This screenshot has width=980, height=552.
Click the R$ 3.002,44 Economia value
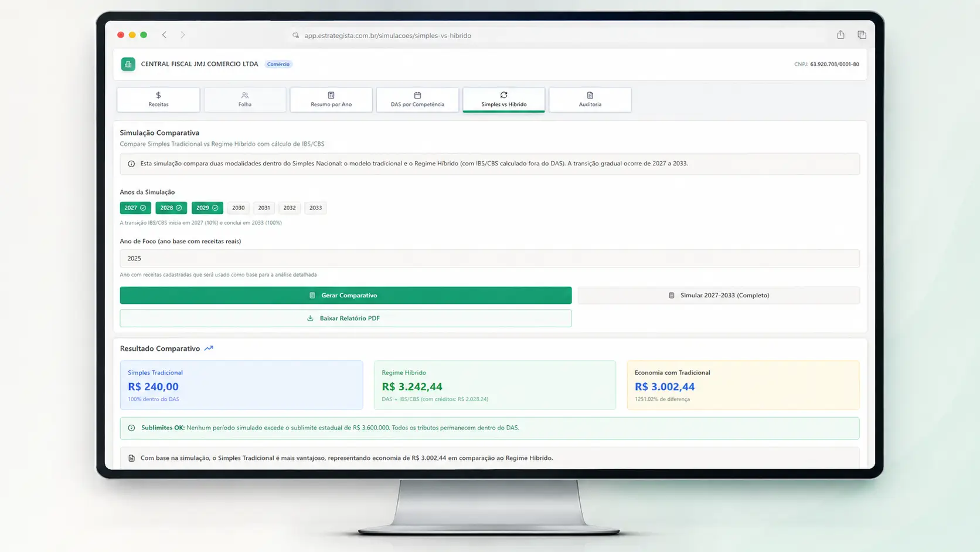click(665, 387)
